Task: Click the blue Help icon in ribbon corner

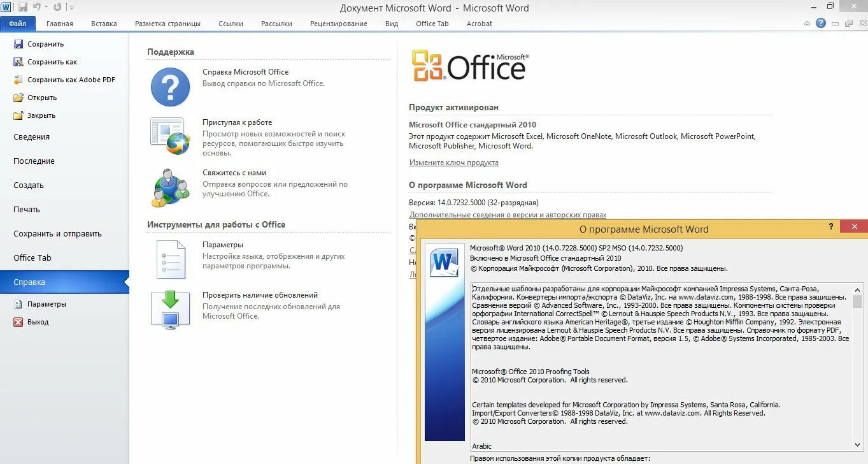Action: [x=821, y=24]
